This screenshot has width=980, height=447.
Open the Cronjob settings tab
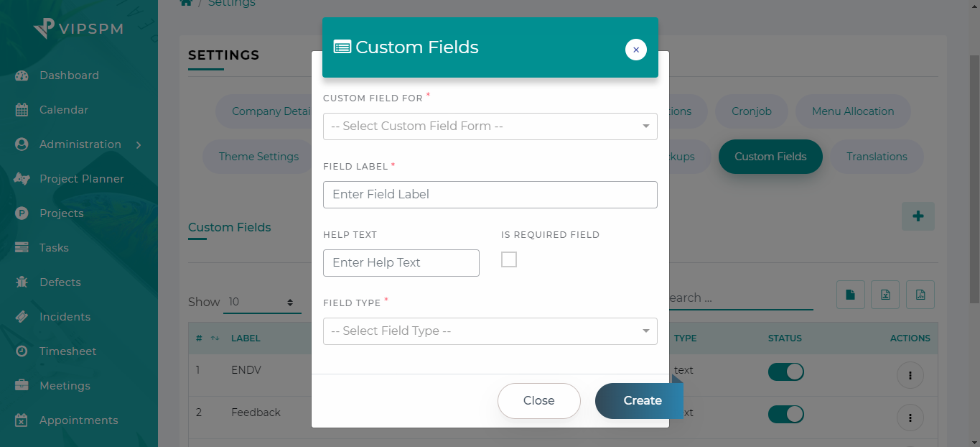point(751,111)
